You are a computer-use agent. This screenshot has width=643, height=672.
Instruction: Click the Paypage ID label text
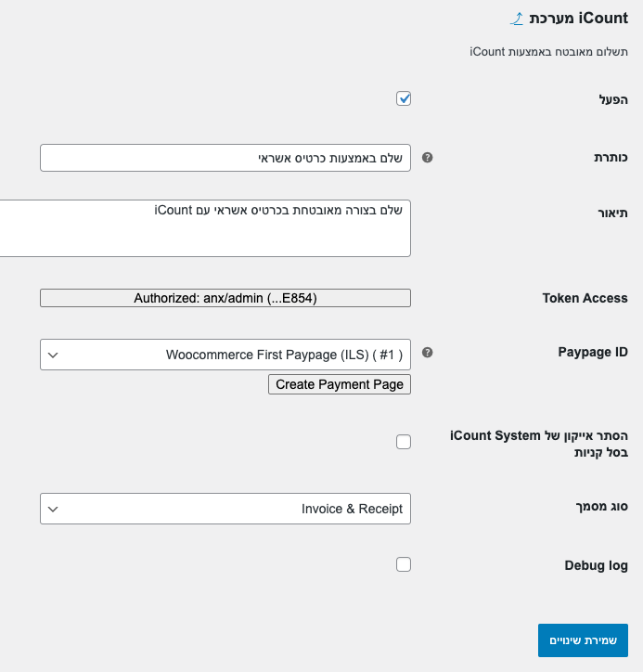593,353
